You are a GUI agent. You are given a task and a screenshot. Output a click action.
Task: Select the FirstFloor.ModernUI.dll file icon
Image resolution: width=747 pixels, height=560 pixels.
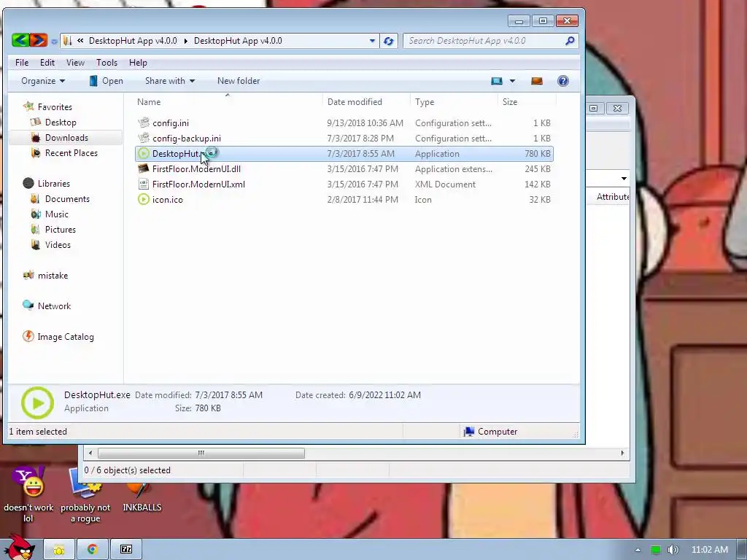[144, 168]
